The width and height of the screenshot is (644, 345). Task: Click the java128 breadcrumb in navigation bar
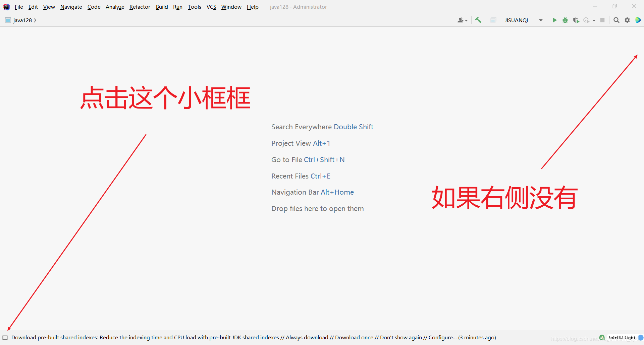pyautogui.click(x=22, y=20)
